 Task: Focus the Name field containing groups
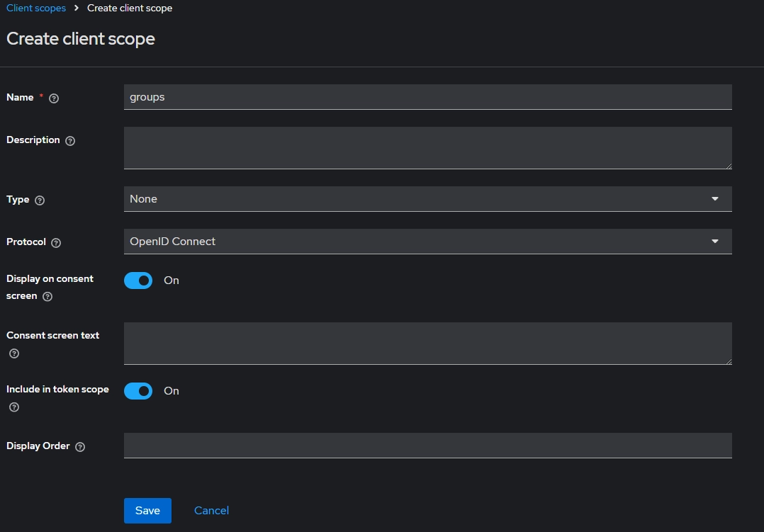point(427,97)
